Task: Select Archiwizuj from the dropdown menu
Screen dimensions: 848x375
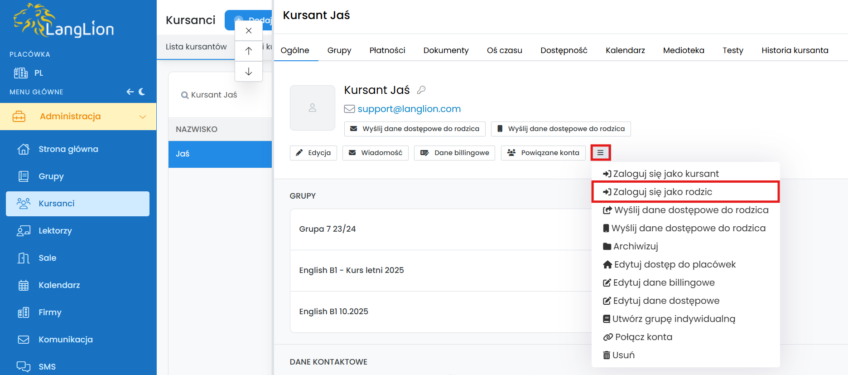Action: pos(631,246)
